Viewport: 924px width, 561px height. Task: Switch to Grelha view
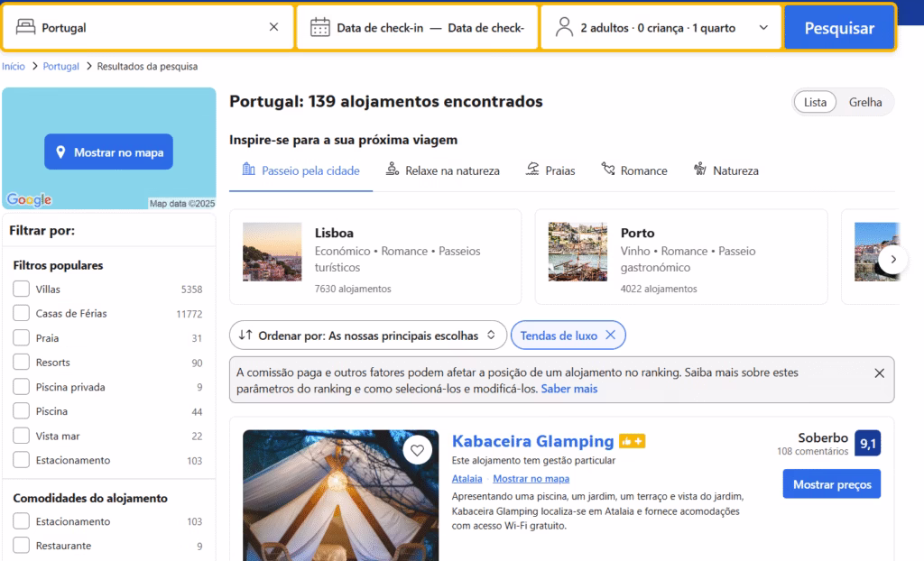click(x=865, y=102)
